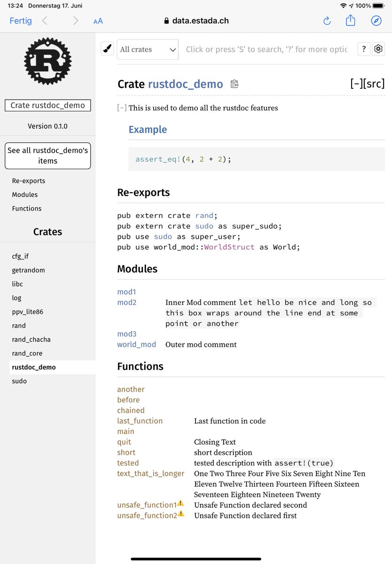Screen dimensions: 392x564
Task: Tap warning icon beside unsafe_function1
Action: (180, 504)
